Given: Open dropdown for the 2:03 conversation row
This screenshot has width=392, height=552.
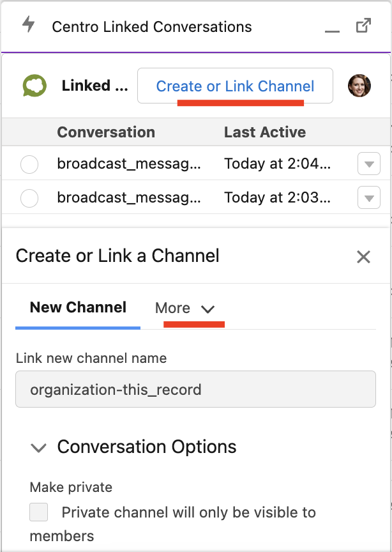Looking at the screenshot, I should 369,197.
